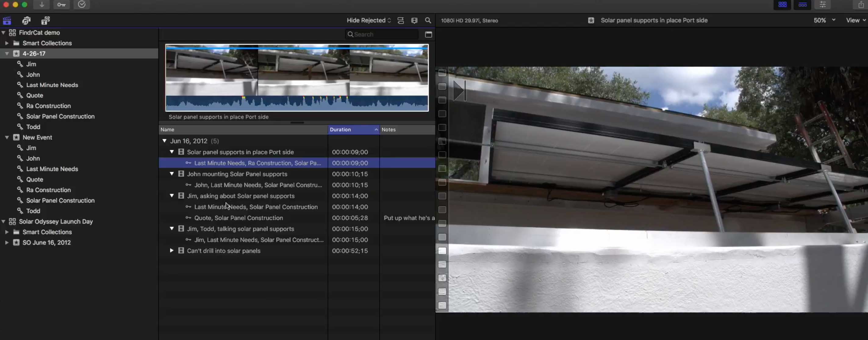
Task: Click the browser search magnifier icon
Action: 428,20
